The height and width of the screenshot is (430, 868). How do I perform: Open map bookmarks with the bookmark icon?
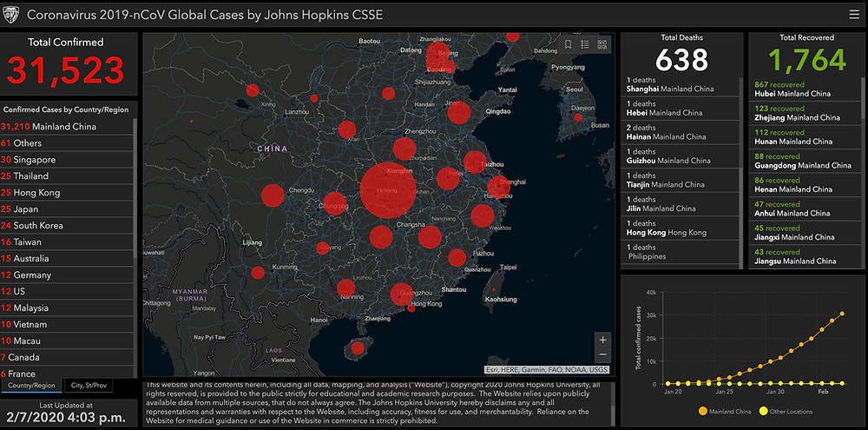coord(568,44)
